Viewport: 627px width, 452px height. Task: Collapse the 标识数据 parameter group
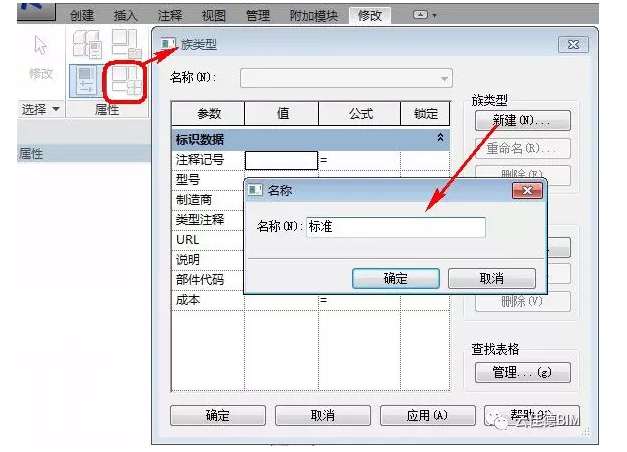(440, 138)
